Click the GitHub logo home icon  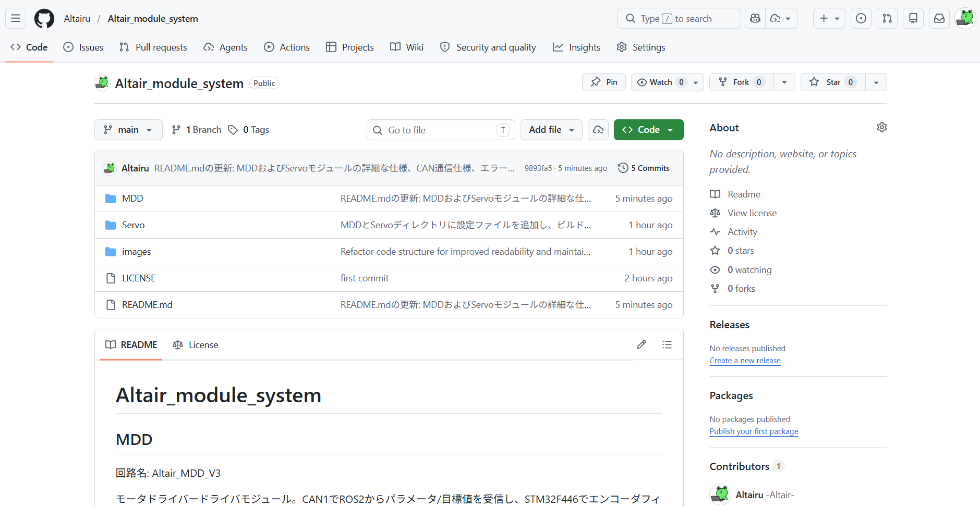tap(44, 19)
